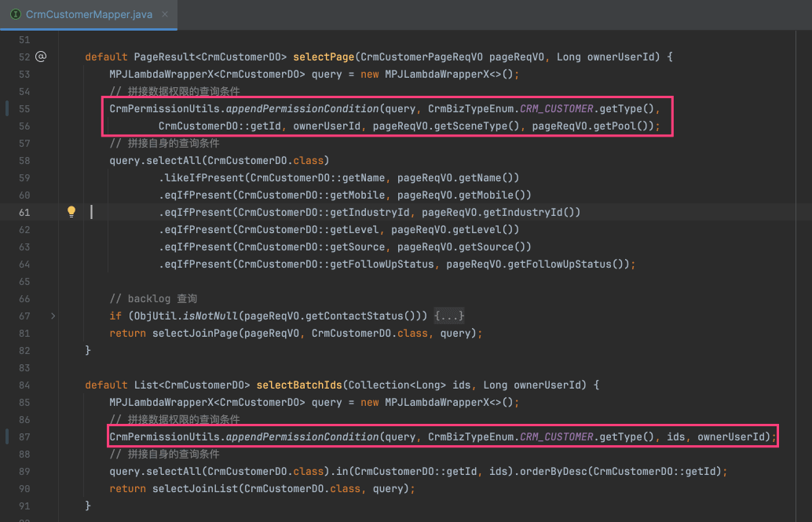Click the interface icon in the file tab
Viewport: 812px width, 522px height.
[x=15, y=15]
